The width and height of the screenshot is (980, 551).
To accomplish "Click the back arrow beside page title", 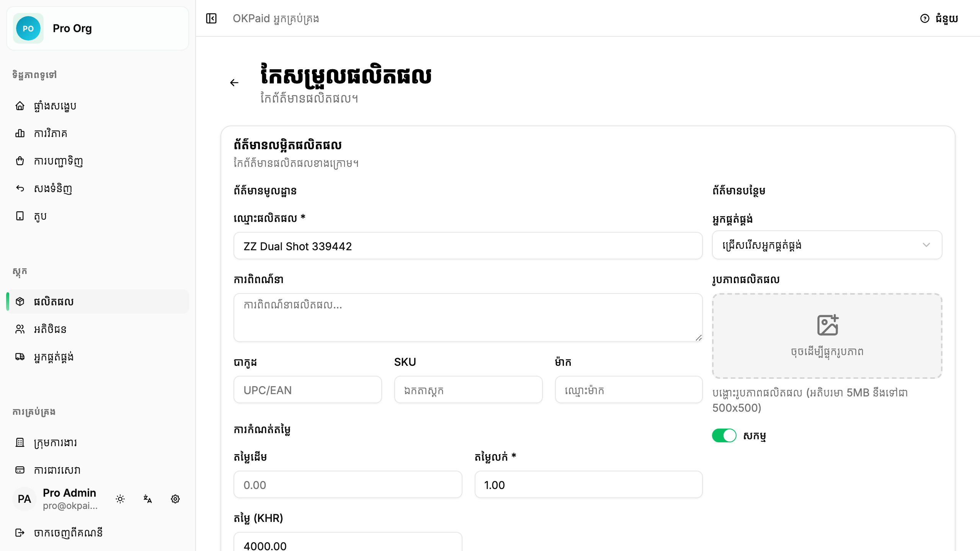I will [x=234, y=83].
